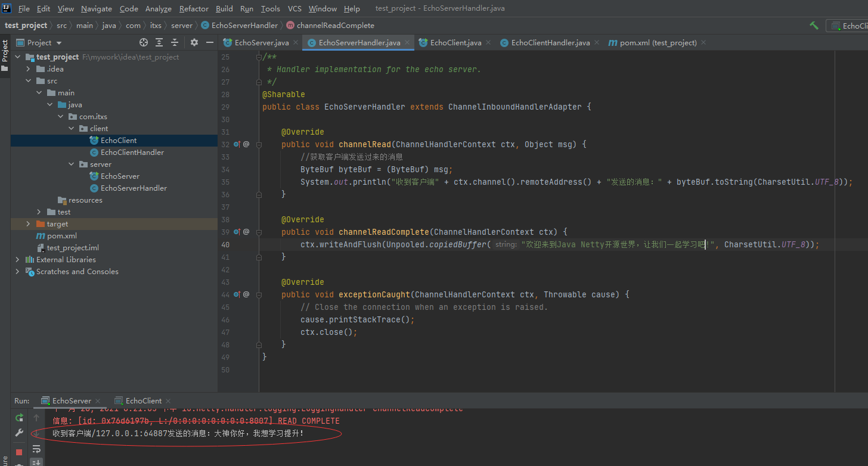Expand External Libraries node
This screenshot has height=466, width=868.
pyautogui.click(x=17, y=260)
